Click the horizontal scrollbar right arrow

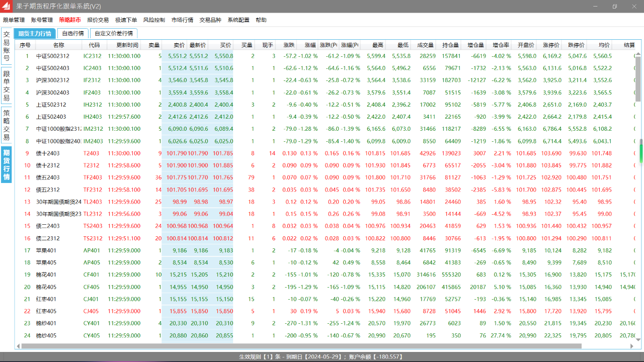point(632,346)
